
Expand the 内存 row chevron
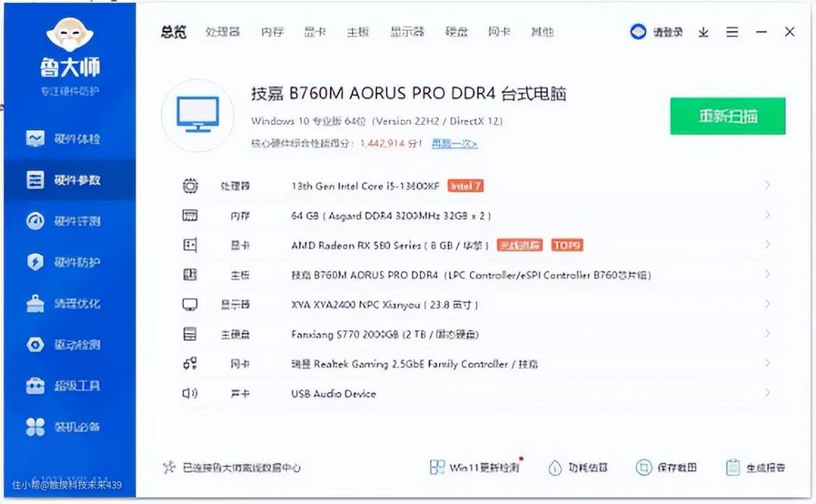point(767,215)
